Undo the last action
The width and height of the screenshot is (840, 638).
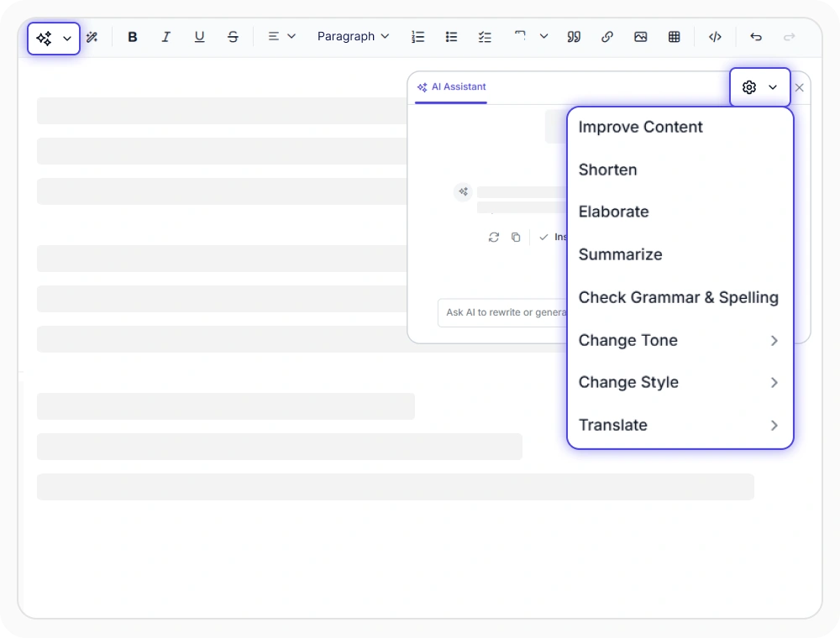point(756,37)
